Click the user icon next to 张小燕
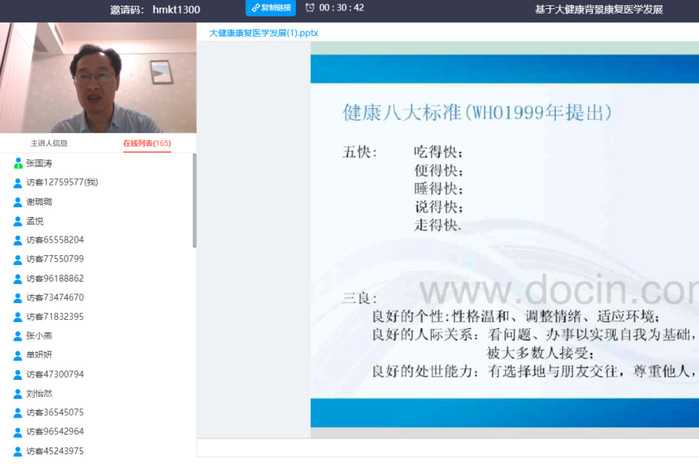Screen dimensions: 699x465 [17, 336]
